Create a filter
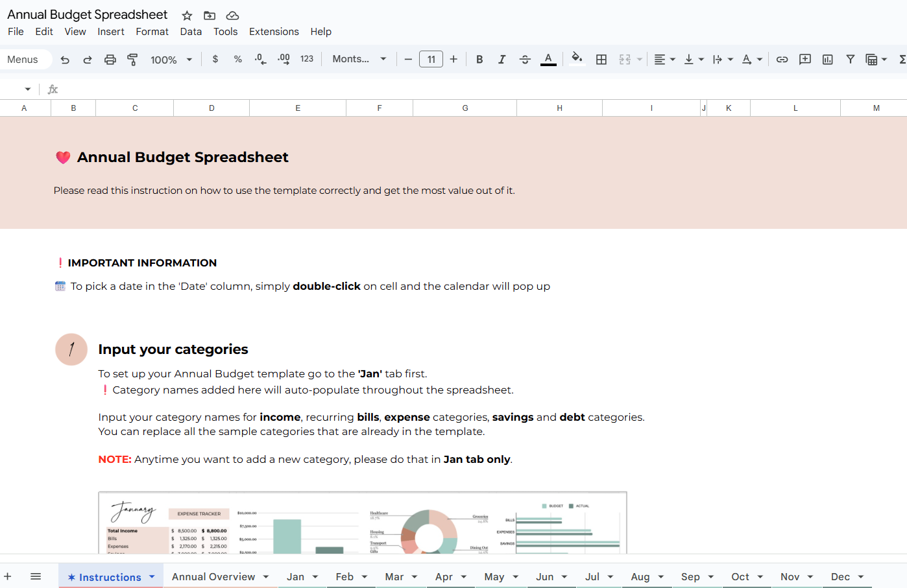 click(850, 59)
